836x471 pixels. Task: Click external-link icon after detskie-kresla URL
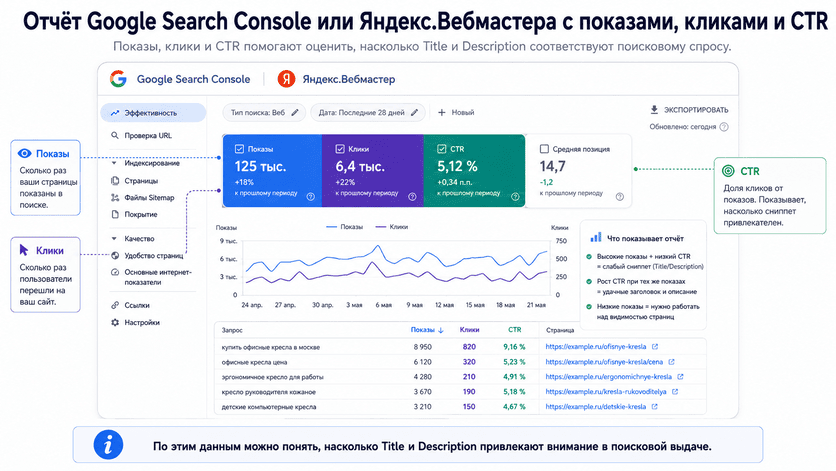(x=655, y=406)
